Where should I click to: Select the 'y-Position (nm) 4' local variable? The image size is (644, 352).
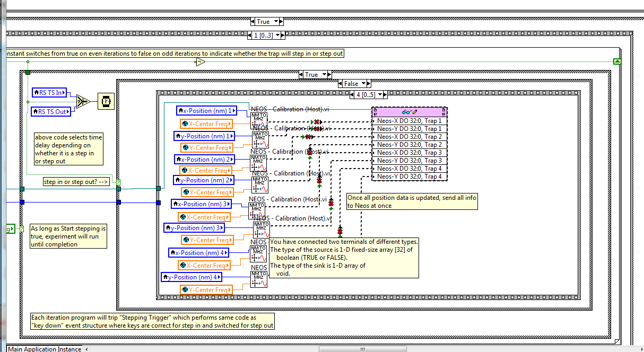(192, 277)
